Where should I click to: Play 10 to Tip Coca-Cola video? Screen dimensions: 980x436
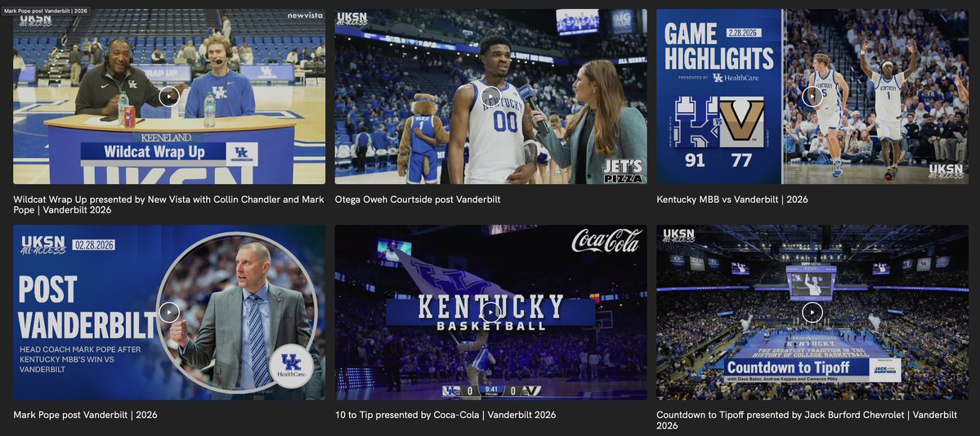pyautogui.click(x=490, y=312)
